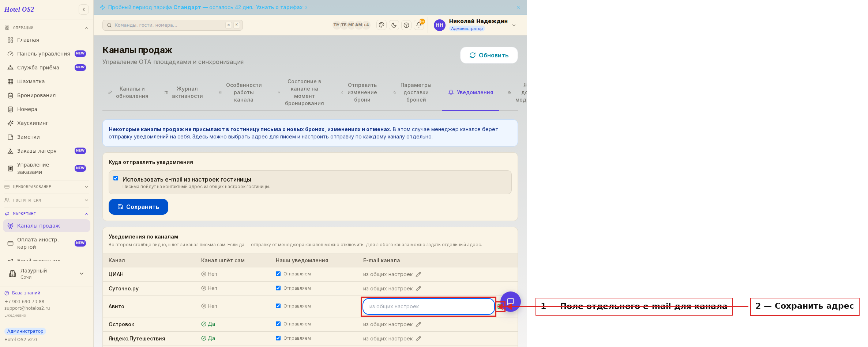868x347 pixels.
Task: Open Номера in sidebar
Action: (x=46, y=109)
